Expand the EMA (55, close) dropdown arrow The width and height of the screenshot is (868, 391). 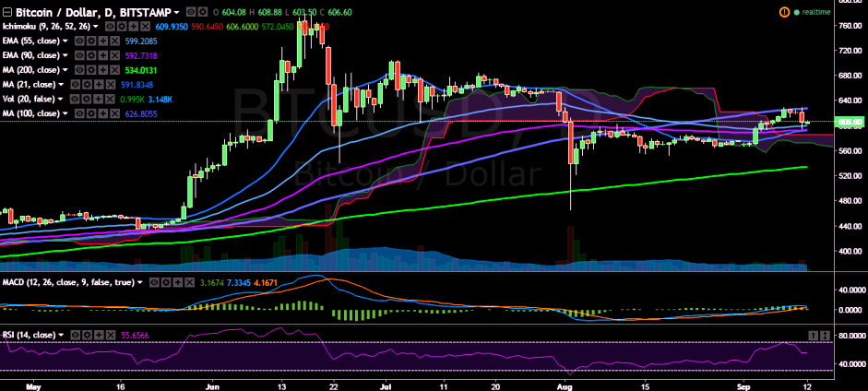(65, 41)
